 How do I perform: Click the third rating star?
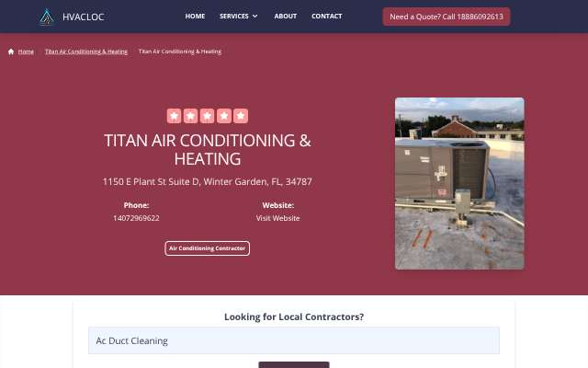point(207,116)
